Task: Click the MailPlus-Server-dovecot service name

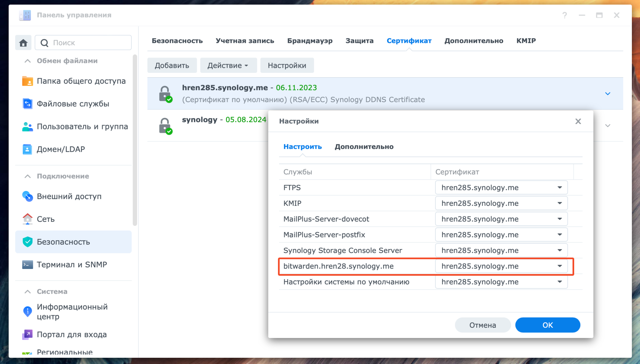Action: click(326, 219)
